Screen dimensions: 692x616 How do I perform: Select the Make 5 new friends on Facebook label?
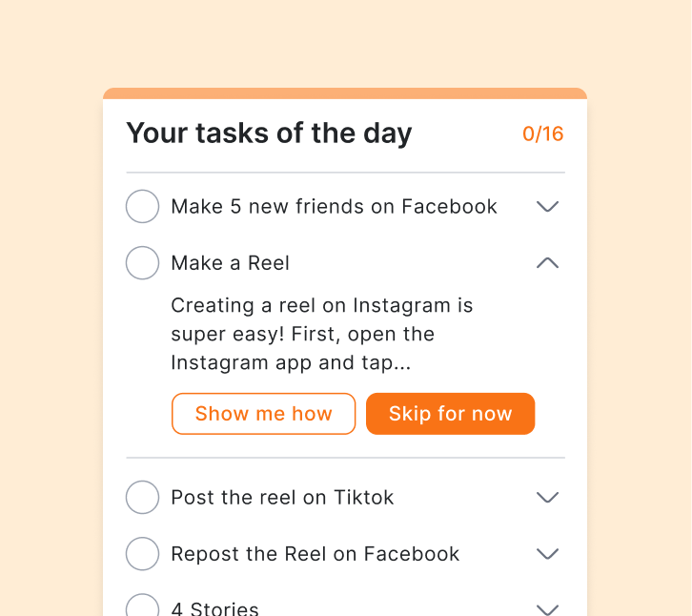334,207
